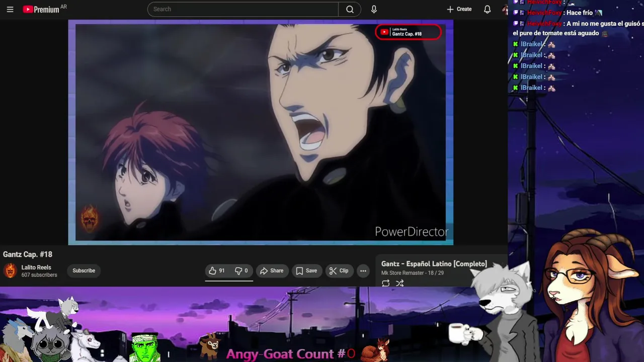
Task: Save the video to a playlist
Action: pos(306,270)
